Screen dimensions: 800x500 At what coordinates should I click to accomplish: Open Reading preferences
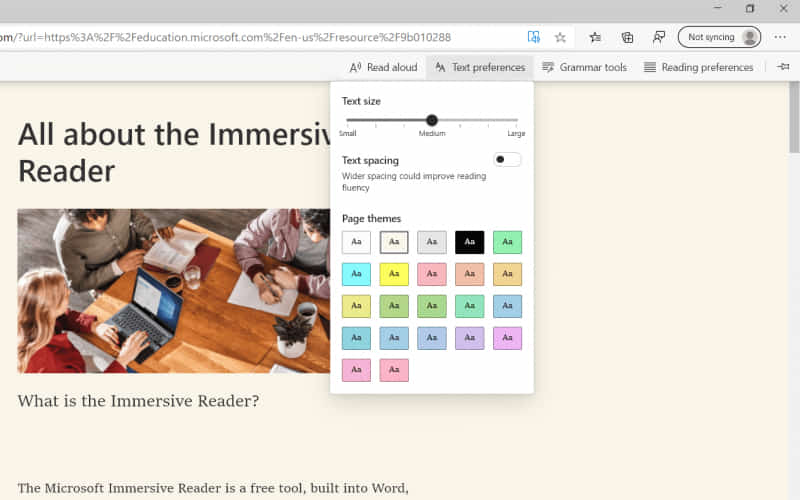tap(698, 67)
